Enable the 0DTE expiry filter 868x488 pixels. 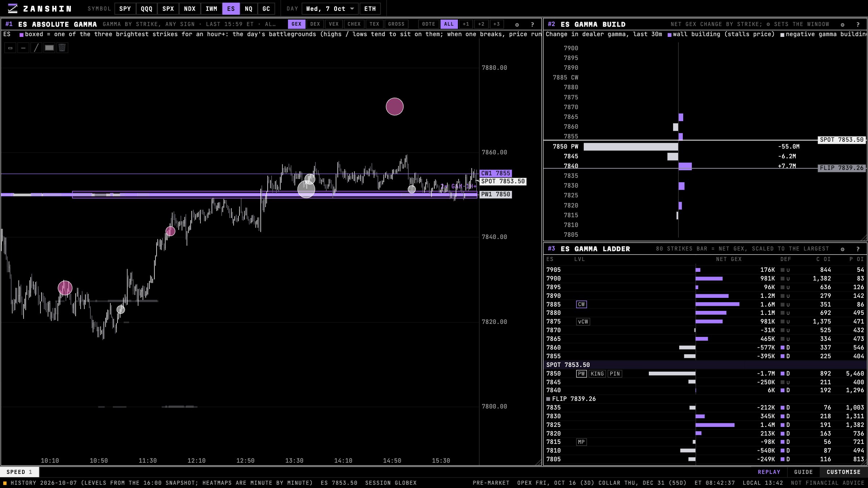pos(429,24)
